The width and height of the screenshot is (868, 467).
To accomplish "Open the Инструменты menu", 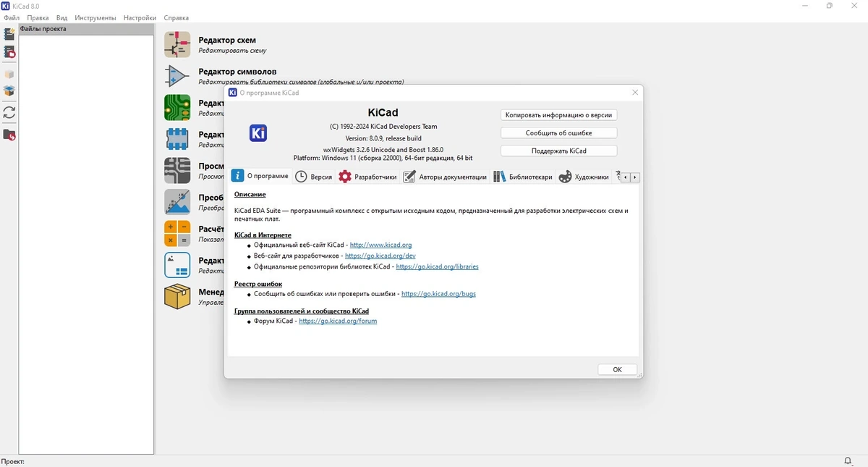I will pos(95,17).
